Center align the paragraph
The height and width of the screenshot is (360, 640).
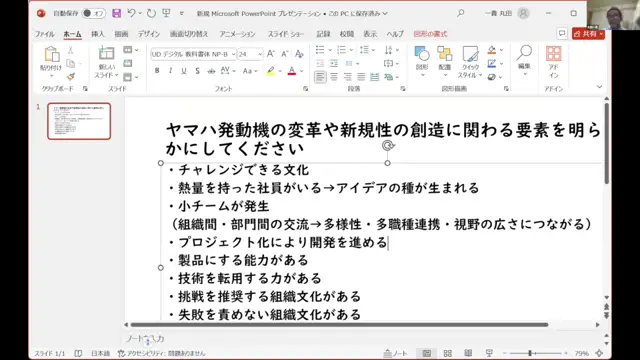tap(334, 77)
